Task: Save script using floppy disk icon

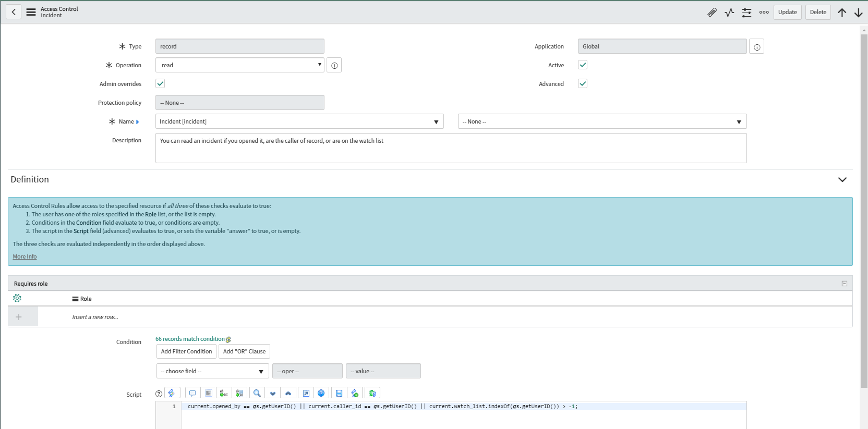Action: 339,393
